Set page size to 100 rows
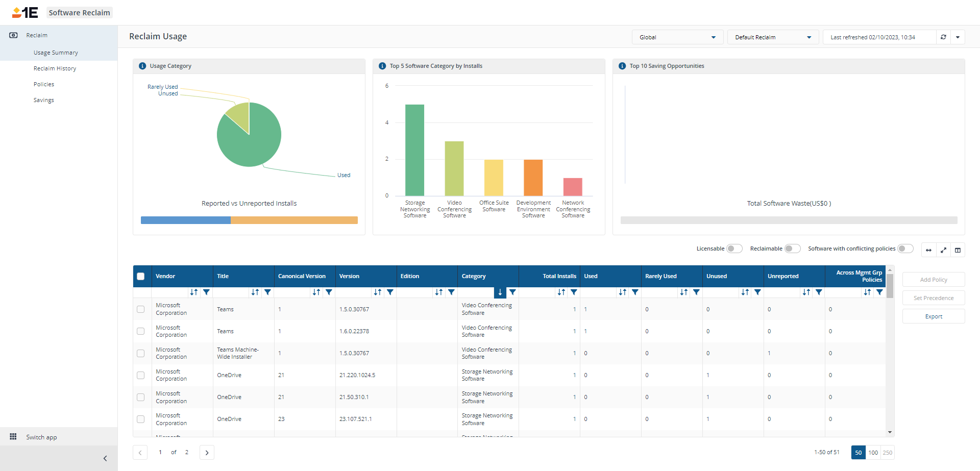 point(873,453)
